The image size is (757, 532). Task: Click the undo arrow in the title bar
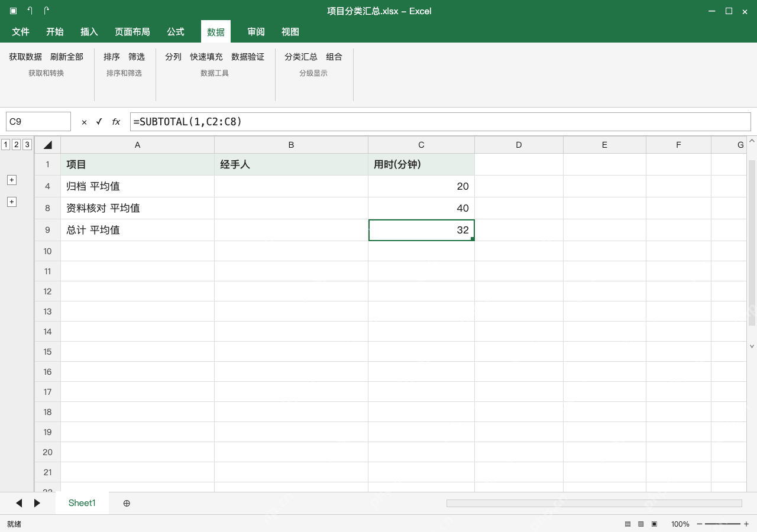pos(30,11)
